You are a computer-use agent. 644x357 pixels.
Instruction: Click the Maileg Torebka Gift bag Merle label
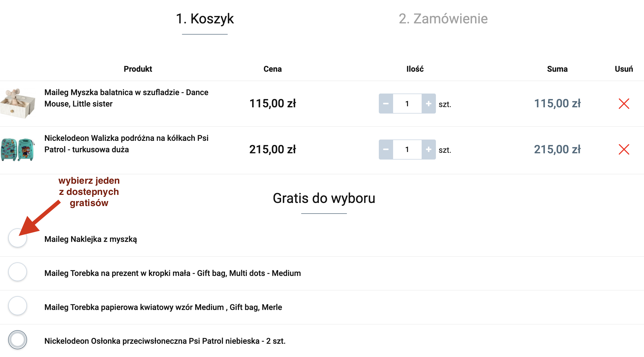pos(163,307)
